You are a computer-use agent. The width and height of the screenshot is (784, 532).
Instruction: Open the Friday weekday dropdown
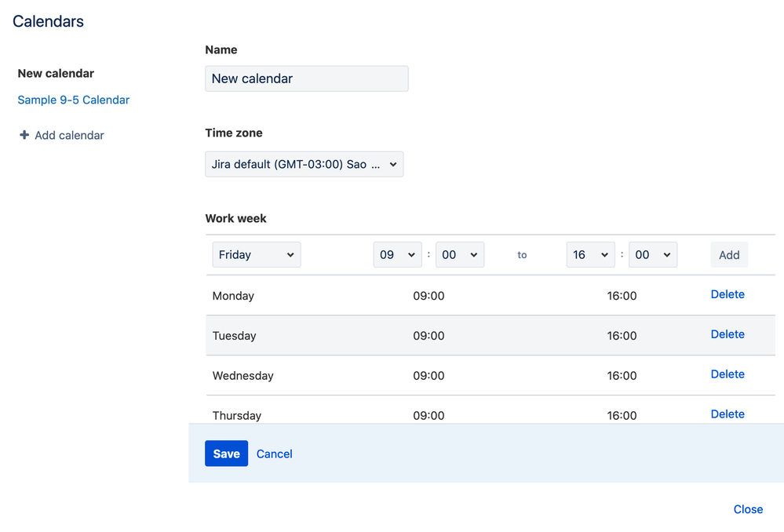click(256, 255)
